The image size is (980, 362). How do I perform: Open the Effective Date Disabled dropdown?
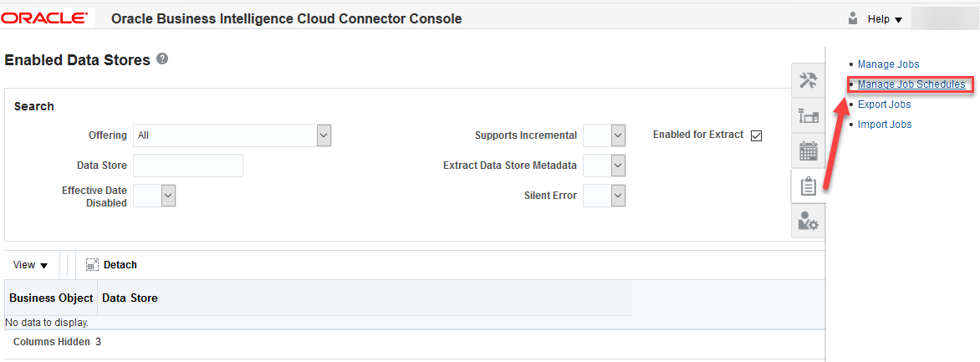pyautogui.click(x=168, y=196)
